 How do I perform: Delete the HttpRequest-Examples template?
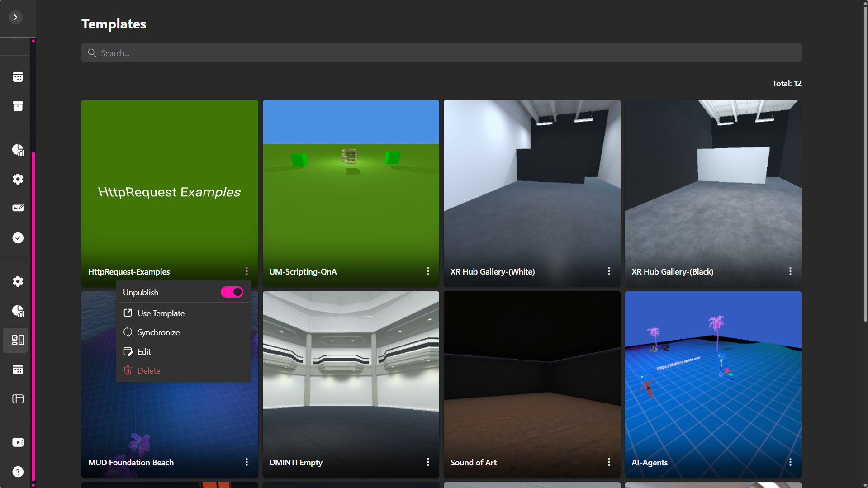pos(148,370)
